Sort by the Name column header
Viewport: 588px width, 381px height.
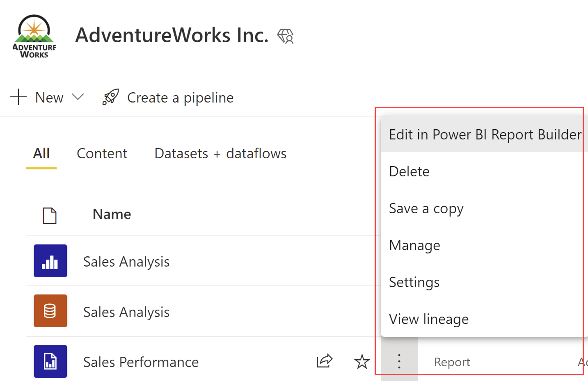[x=112, y=214]
